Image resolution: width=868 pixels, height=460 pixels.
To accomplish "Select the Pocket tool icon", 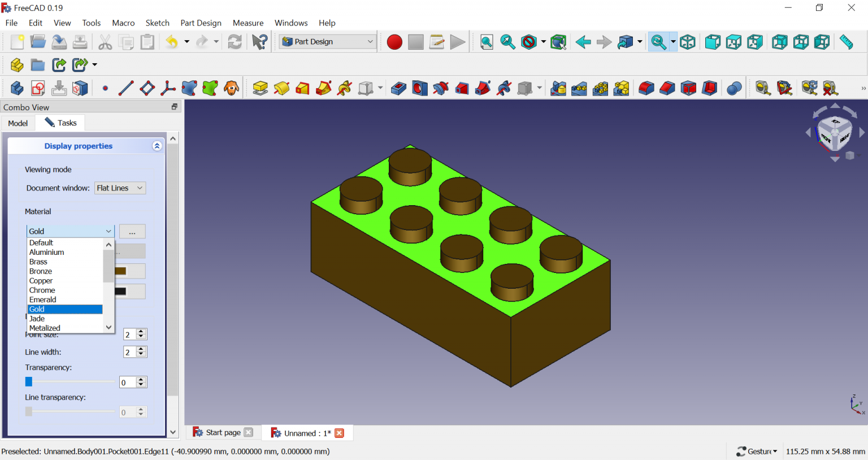I will 398,89.
